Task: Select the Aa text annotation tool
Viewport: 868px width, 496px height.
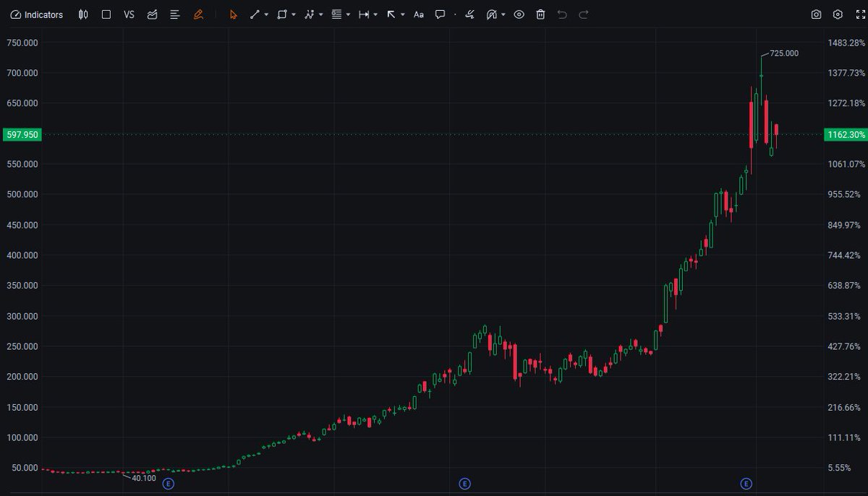Action: coord(418,14)
